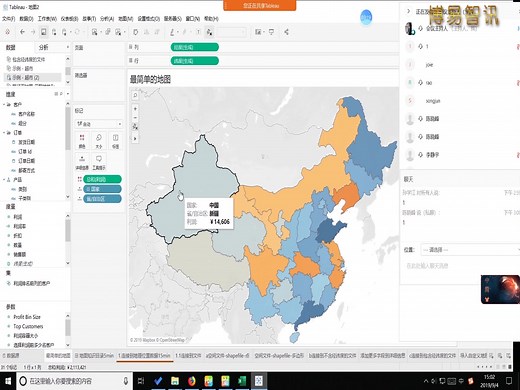Click the green pill on Rows shelf
This screenshot has height=390, width=520.
pyautogui.click(x=195, y=61)
